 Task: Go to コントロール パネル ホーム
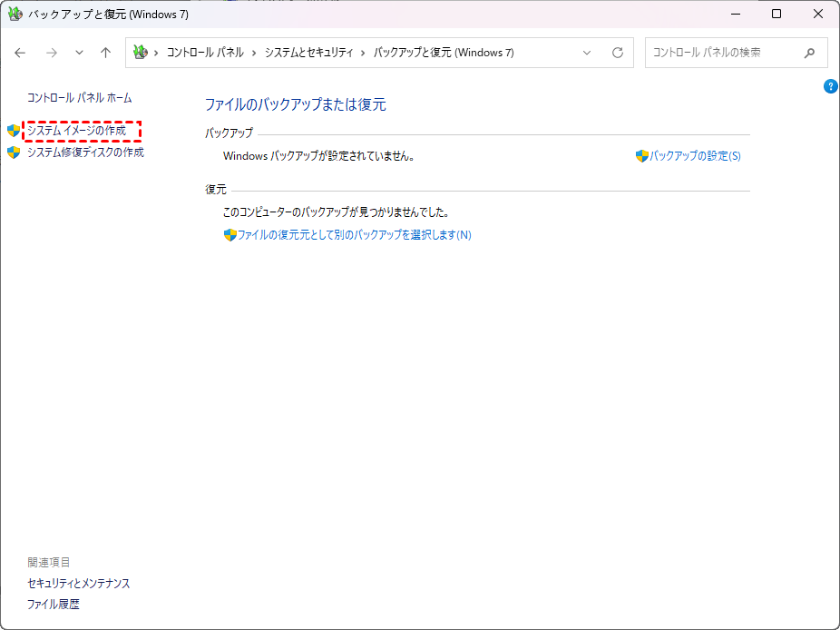coord(80,97)
